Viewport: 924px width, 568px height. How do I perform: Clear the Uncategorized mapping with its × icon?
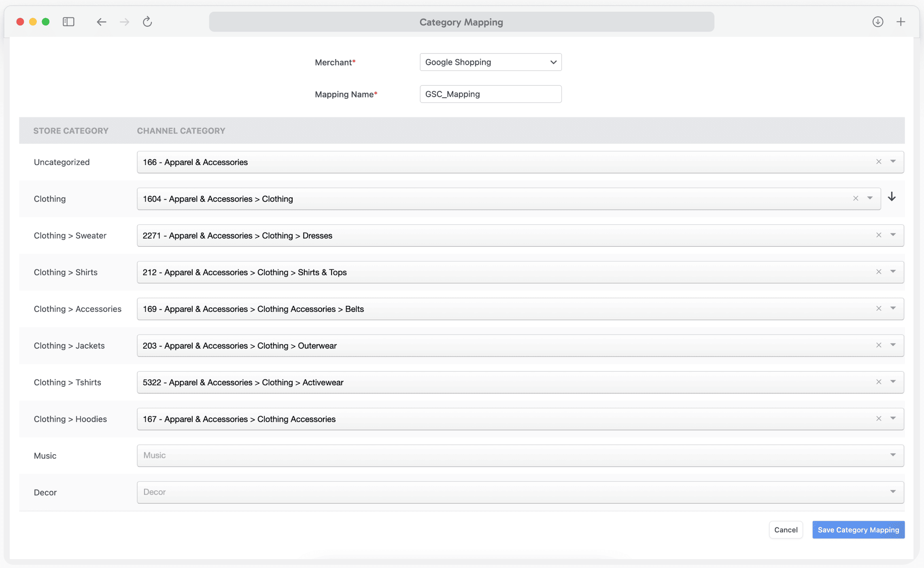pos(879,161)
